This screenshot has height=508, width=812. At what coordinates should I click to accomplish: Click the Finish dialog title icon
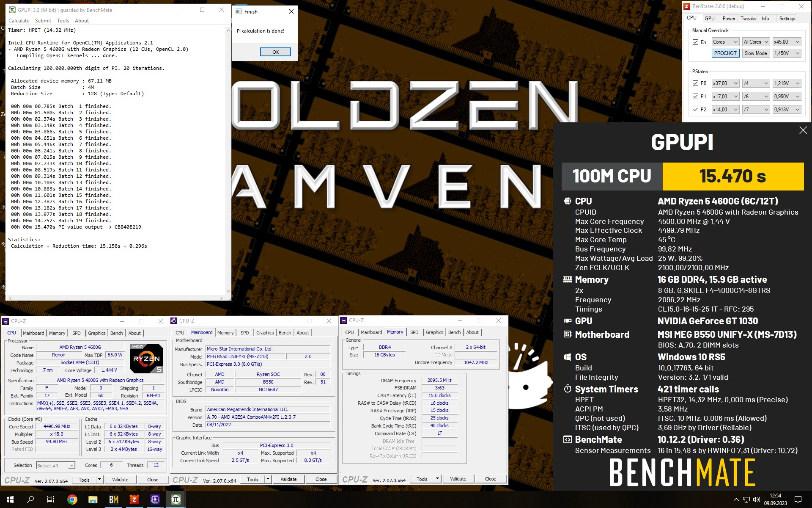[239, 11]
